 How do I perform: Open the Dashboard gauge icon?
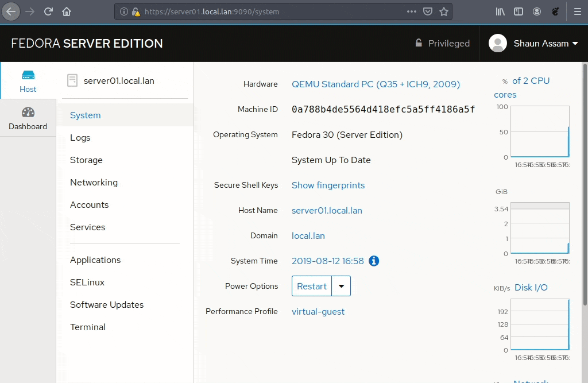point(28,113)
